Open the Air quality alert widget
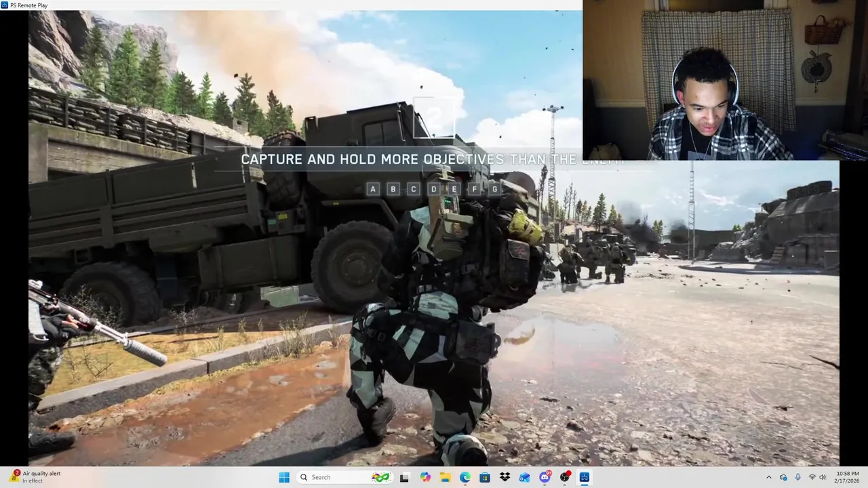 (x=35, y=477)
